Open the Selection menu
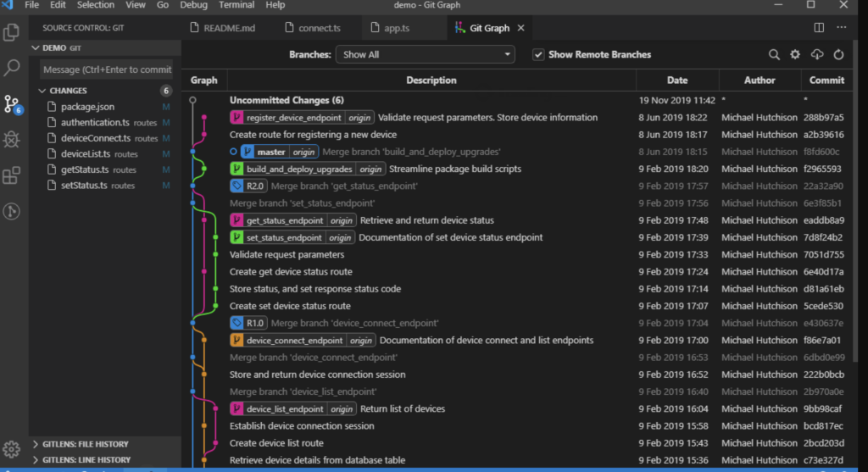 [95, 5]
